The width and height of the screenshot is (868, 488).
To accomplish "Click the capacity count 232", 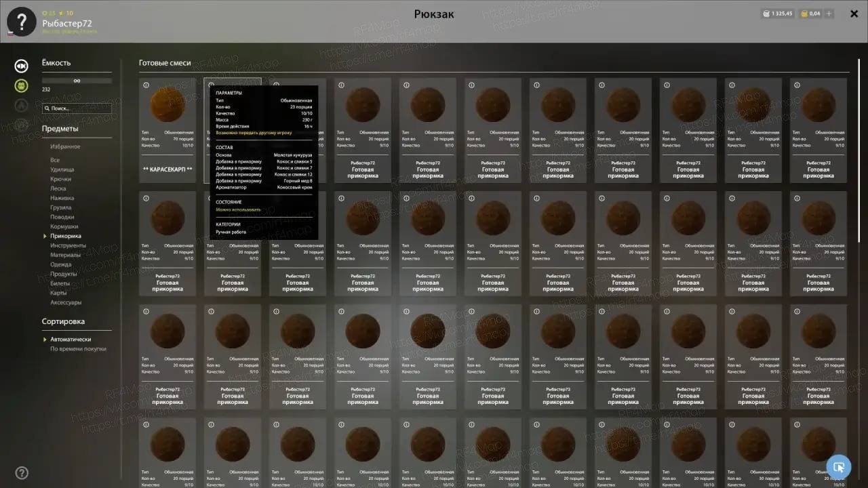I will click(x=46, y=89).
